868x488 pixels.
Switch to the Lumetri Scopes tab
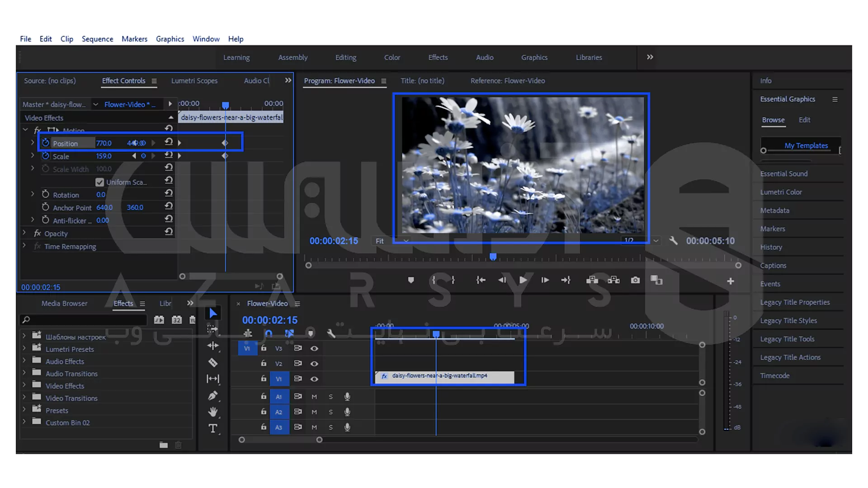coord(194,81)
